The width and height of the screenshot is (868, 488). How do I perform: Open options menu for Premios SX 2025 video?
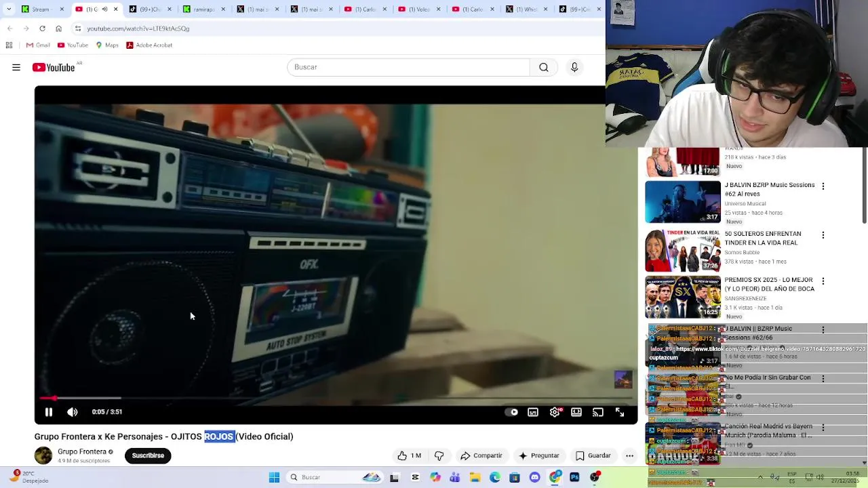pos(823,281)
